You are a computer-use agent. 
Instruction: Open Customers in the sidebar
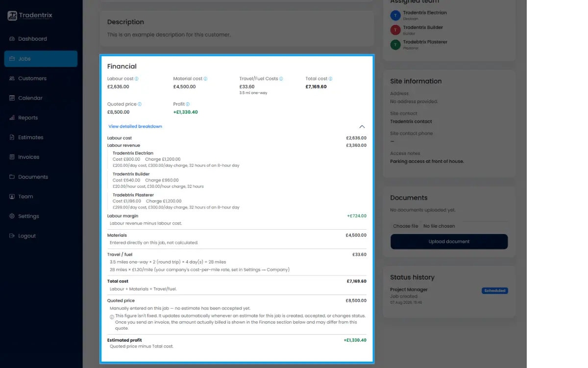pyautogui.click(x=41, y=79)
